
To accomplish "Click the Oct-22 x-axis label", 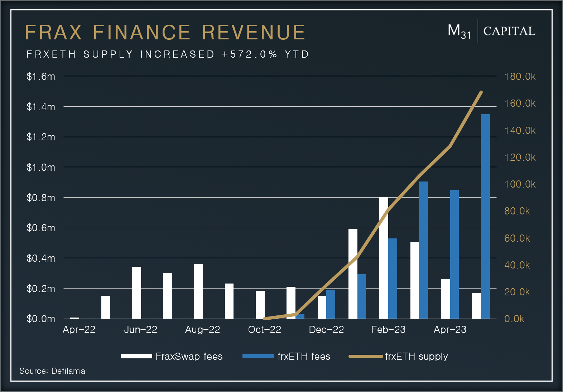I will 265,330.
